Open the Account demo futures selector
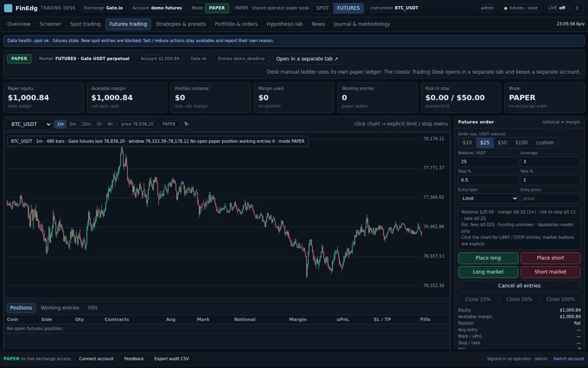Screen dimensions: 588x368 [157, 8]
